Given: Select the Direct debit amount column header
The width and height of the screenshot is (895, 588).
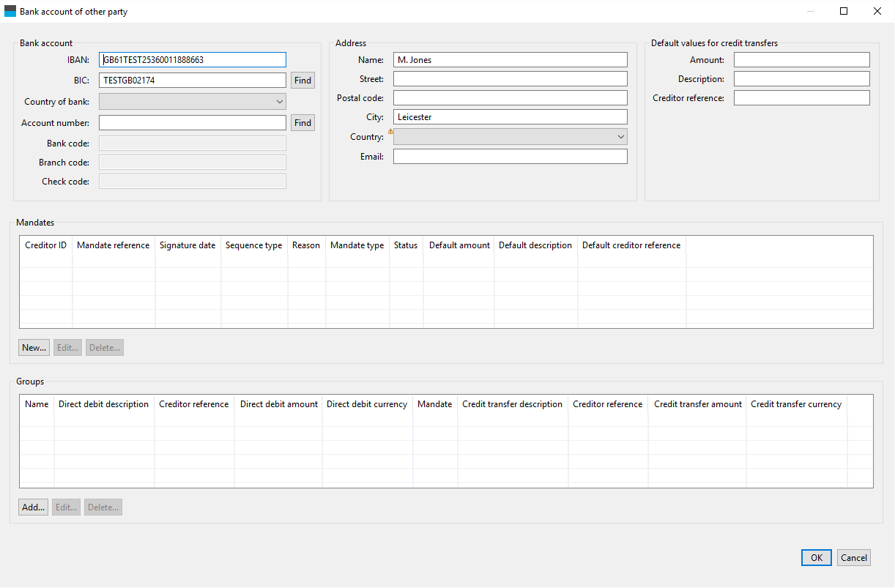Looking at the screenshot, I should 279,404.
